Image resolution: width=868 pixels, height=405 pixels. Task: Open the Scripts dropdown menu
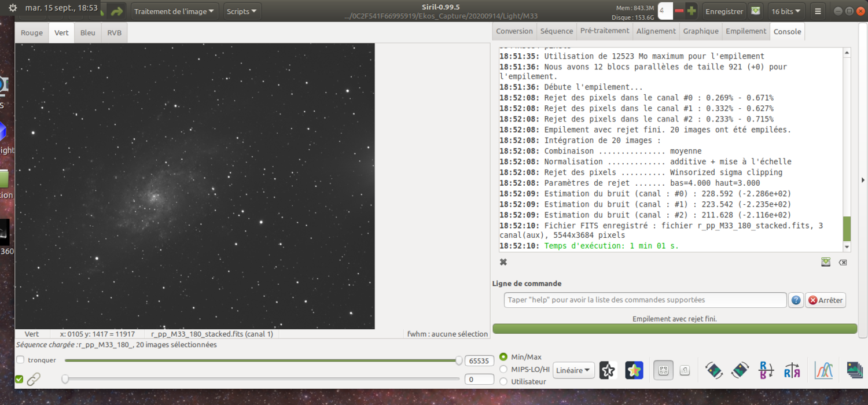pos(242,12)
